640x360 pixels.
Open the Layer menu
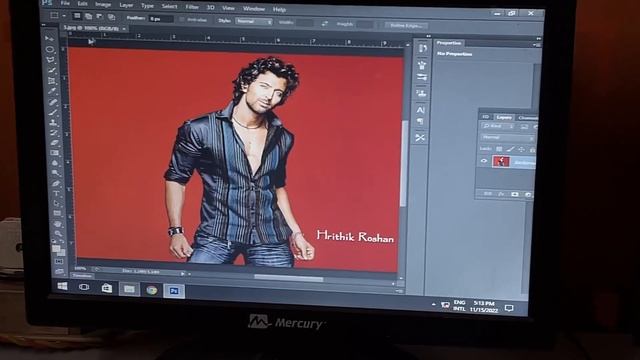tap(126, 5)
